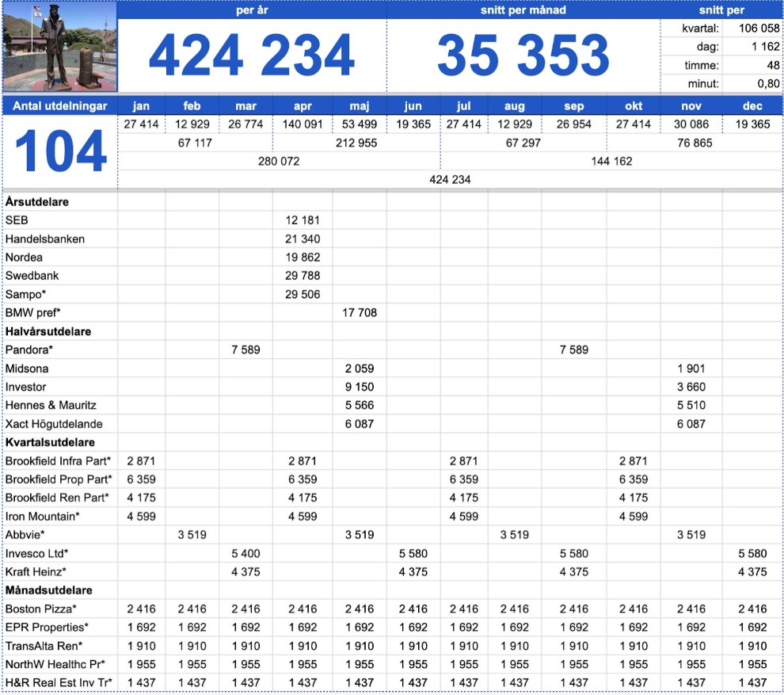
Task: Select the Sampo* row label
Action: [x=25, y=294]
